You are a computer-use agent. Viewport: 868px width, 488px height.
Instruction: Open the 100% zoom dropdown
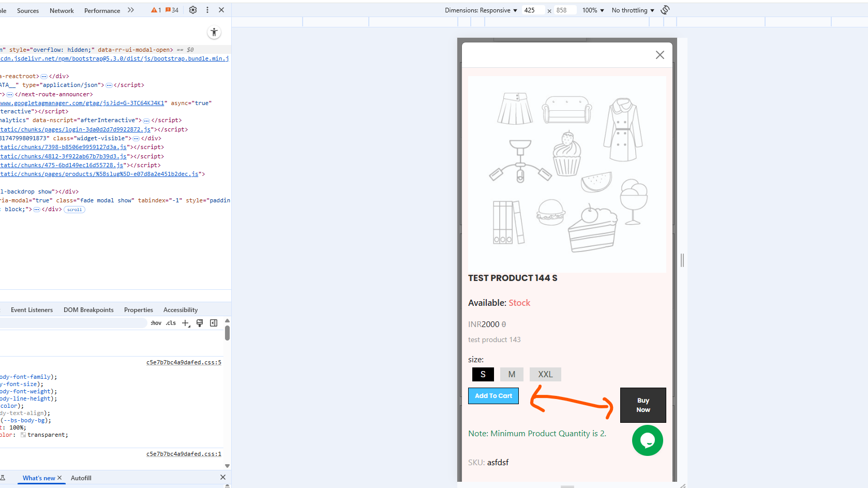click(x=593, y=10)
